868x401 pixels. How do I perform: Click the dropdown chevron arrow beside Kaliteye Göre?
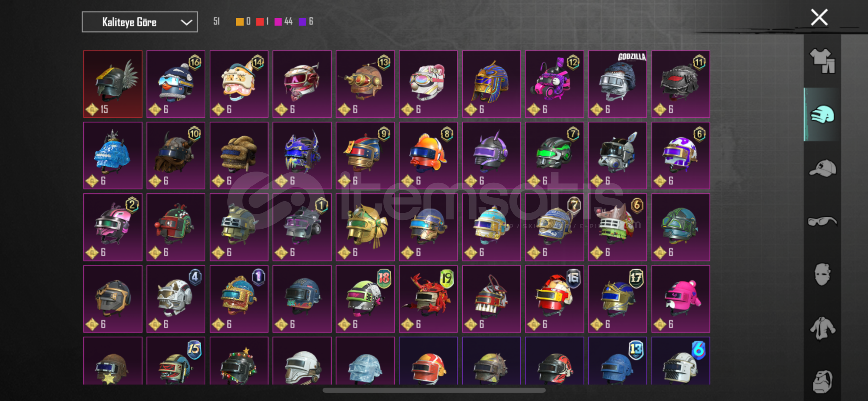(x=186, y=22)
